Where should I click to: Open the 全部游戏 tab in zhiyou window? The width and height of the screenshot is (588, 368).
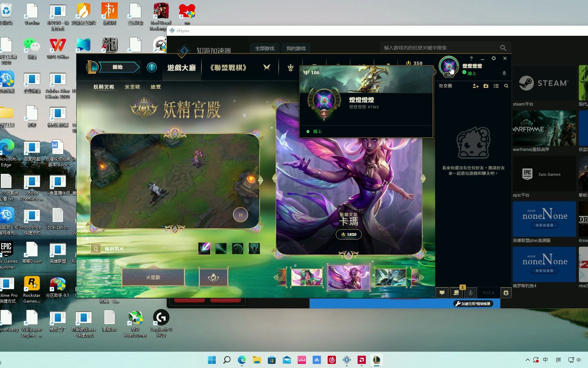pyautogui.click(x=265, y=48)
